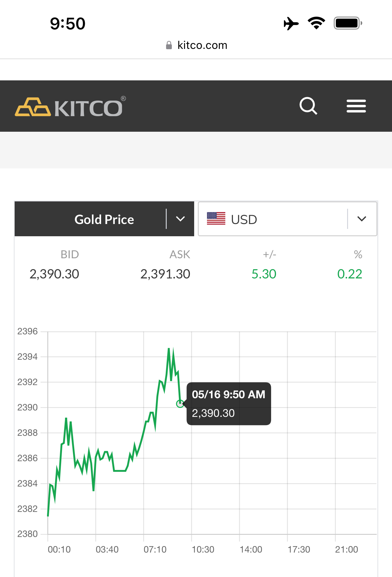
Task: Tap the US flag icon
Action: (216, 219)
